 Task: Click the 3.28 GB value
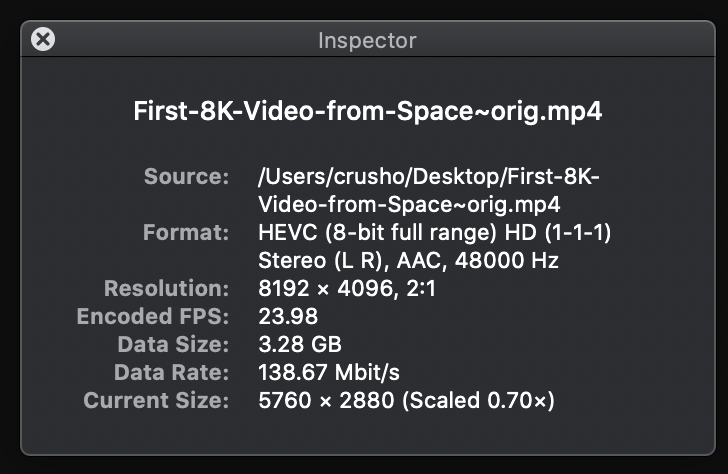pos(300,345)
